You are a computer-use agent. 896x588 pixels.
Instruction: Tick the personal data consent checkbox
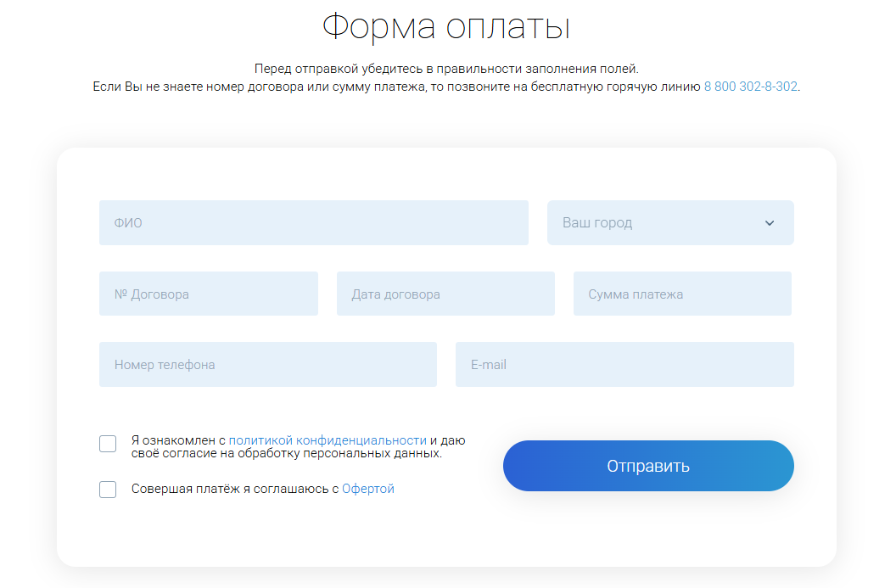point(108,444)
